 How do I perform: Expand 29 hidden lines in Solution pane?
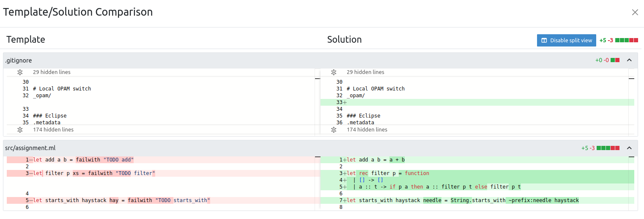point(334,72)
